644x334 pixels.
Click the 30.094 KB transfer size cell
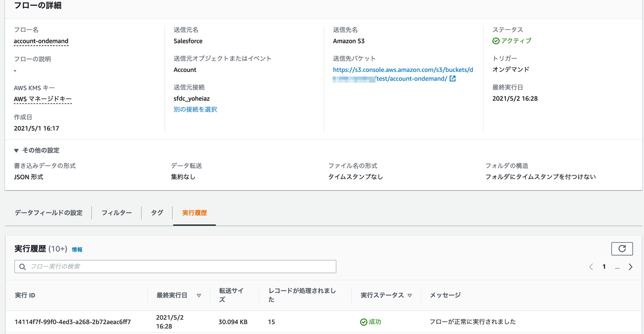pos(233,322)
